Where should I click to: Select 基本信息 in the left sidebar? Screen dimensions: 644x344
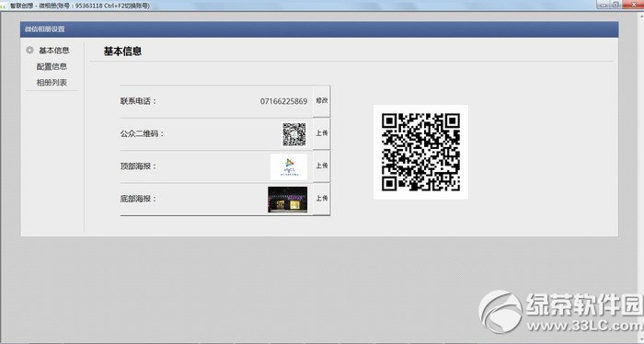pos(53,51)
